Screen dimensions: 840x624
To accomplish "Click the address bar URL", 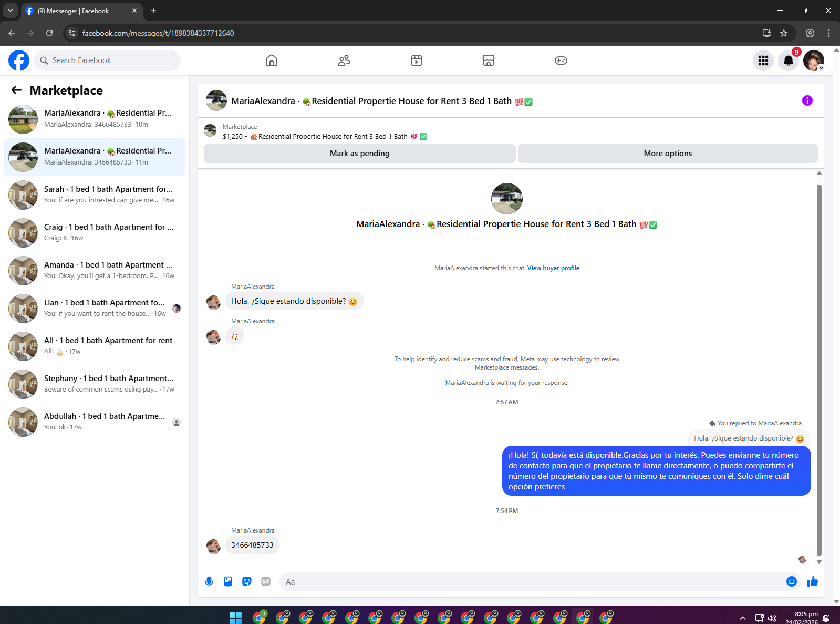I will point(158,33).
